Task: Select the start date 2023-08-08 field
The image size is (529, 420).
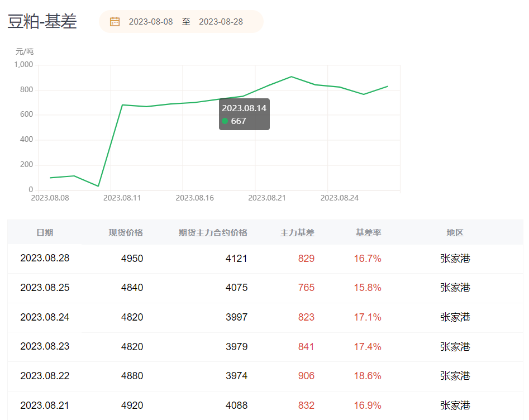Action: click(x=151, y=22)
